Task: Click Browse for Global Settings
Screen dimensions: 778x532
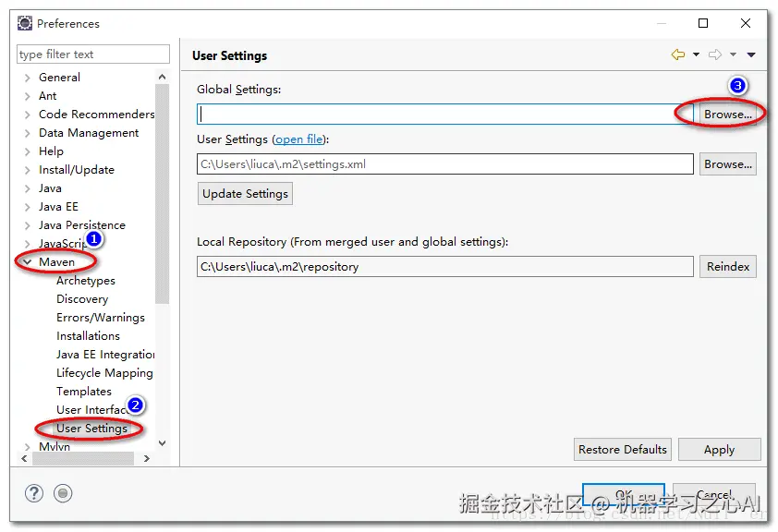Action: (728, 114)
